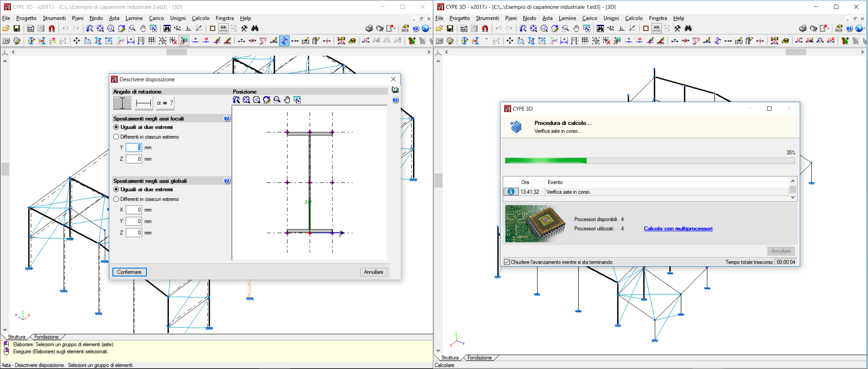The image size is (868, 369).
Task: Click highlighted describe disposition icon, left toolbar
Action: [x=284, y=41]
